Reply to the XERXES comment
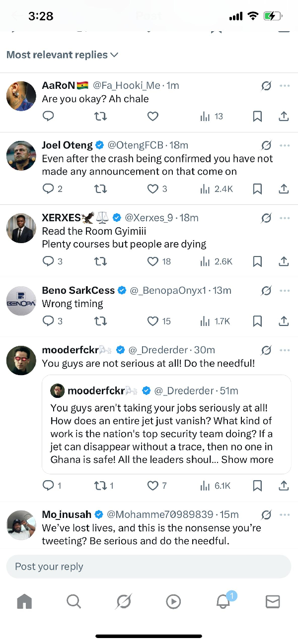 tap(48, 261)
